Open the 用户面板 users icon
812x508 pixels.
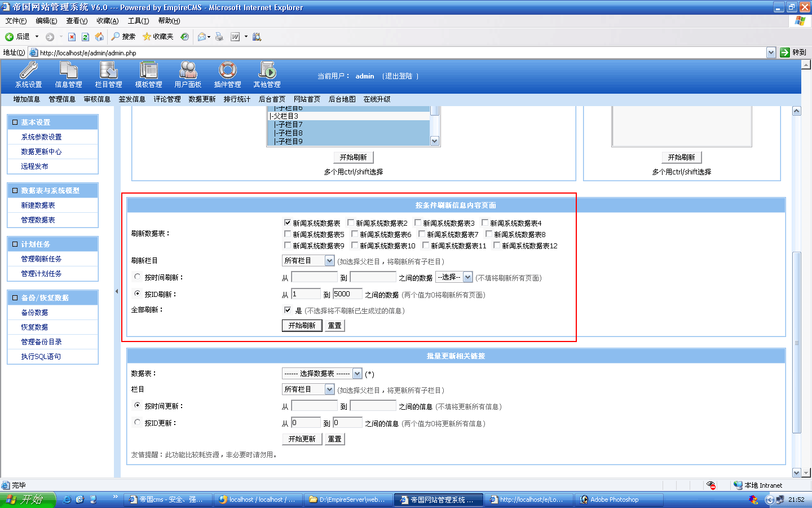[188, 71]
